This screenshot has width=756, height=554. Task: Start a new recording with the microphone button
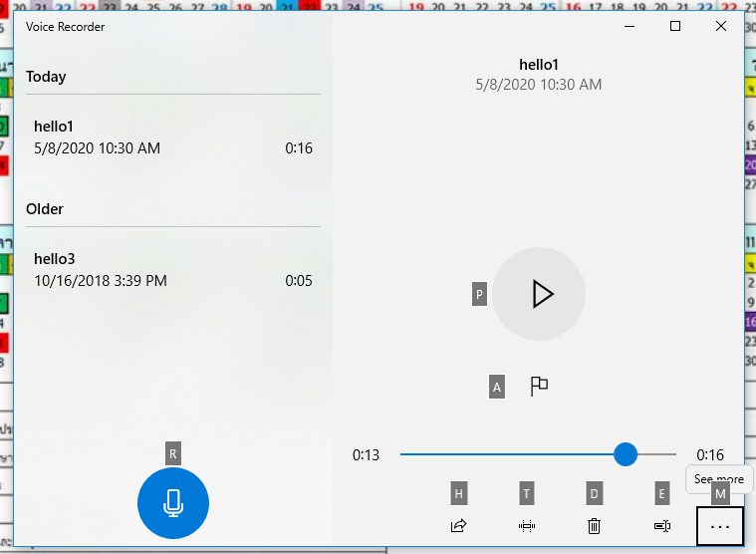pos(173,503)
